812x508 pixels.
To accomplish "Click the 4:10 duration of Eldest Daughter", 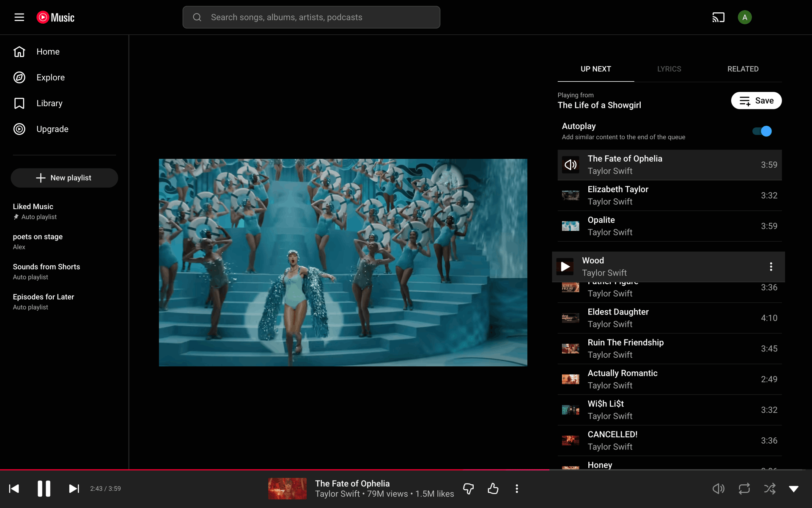I will coord(769,318).
